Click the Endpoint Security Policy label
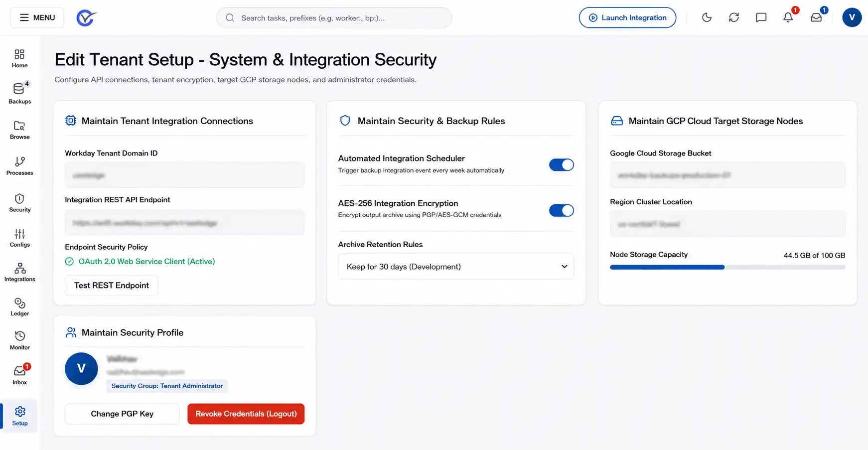The width and height of the screenshot is (868, 450). (x=106, y=247)
